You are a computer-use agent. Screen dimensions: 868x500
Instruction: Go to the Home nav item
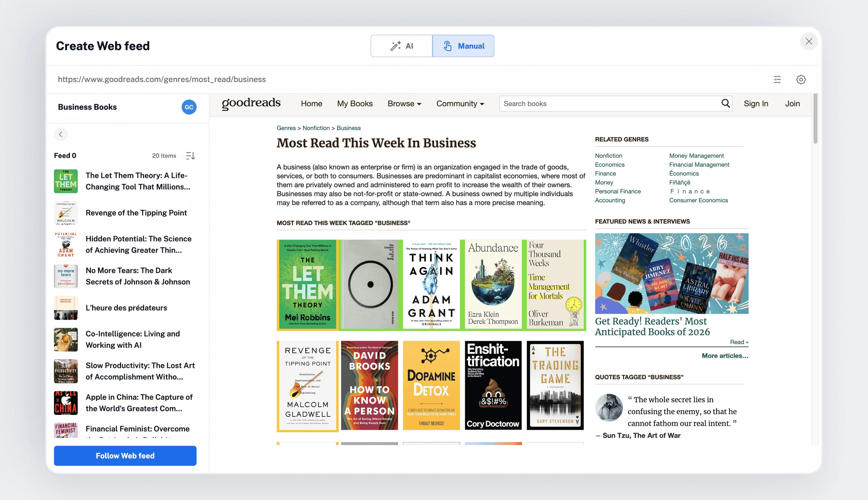pyautogui.click(x=312, y=104)
